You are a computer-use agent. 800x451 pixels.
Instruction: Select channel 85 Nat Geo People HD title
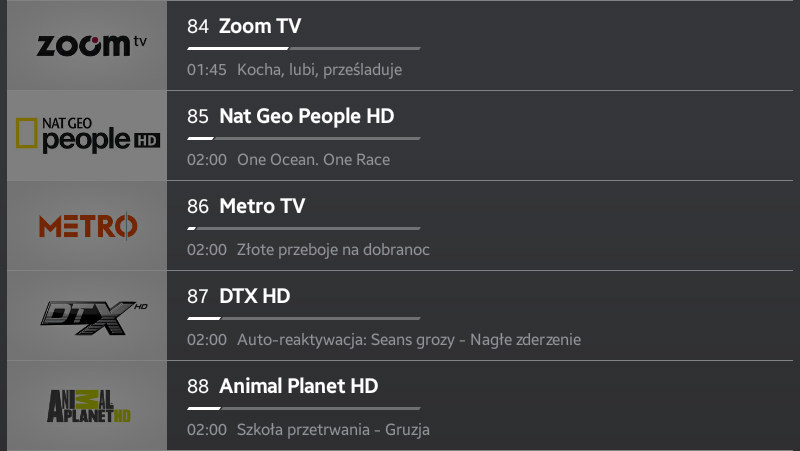tap(290, 116)
